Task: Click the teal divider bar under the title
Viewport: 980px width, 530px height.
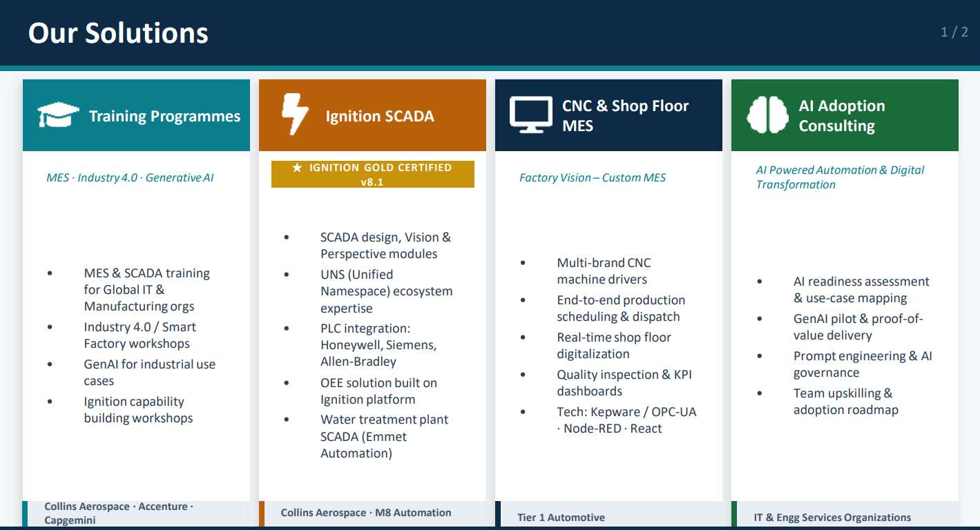Action: (490, 67)
